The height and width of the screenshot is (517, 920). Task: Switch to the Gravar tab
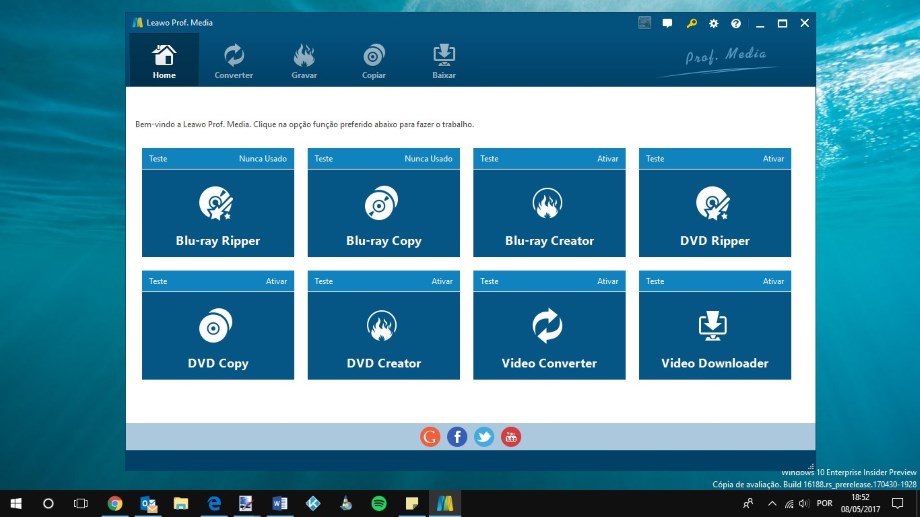(304, 60)
